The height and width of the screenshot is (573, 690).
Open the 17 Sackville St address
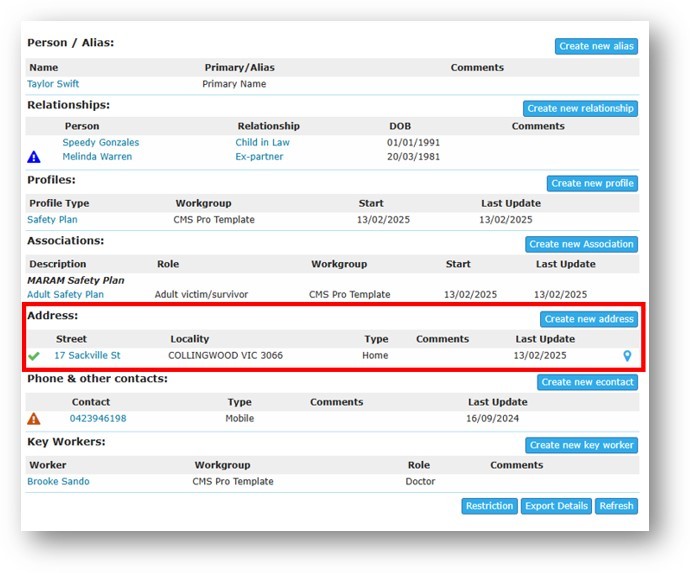coord(87,356)
